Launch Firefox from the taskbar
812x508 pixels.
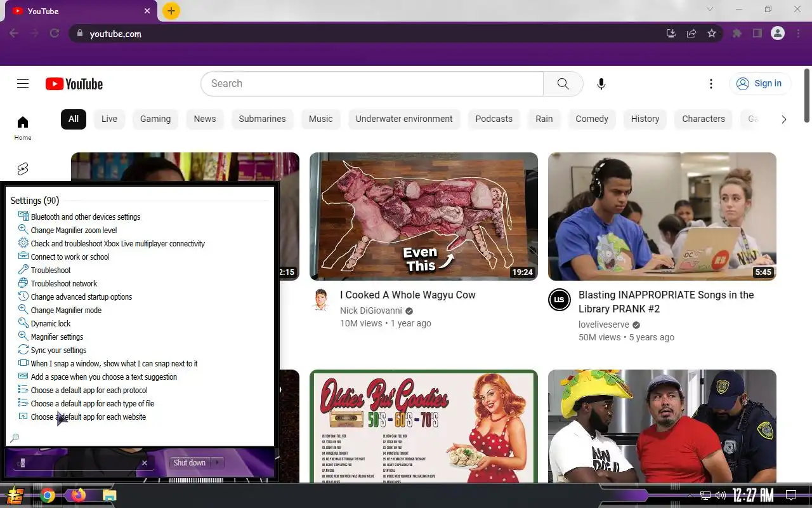pos(78,495)
